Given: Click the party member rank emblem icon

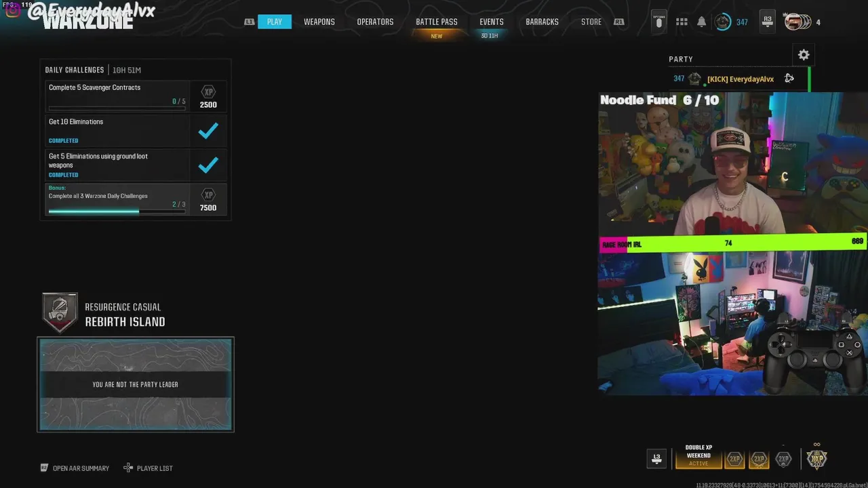Looking at the screenshot, I should pos(694,79).
